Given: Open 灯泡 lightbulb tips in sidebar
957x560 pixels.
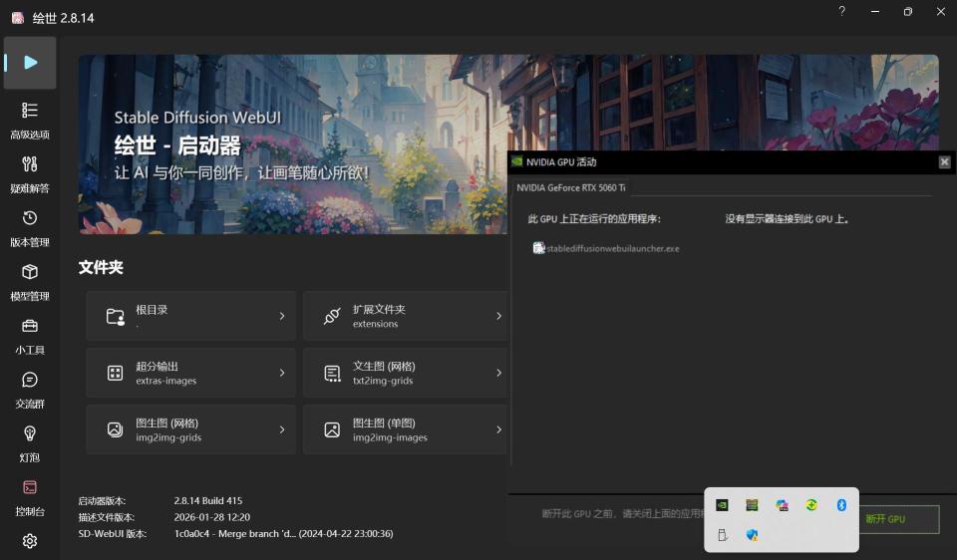Looking at the screenshot, I should coord(30,443).
